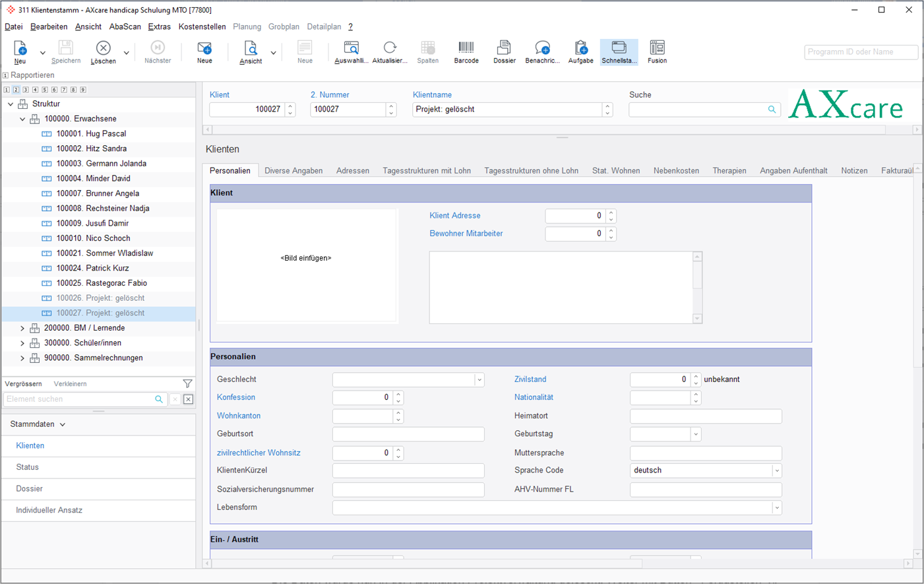The height and width of the screenshot is (584, 924).
Task: Click the Heimatort input field
Action: tap(706, 416)
